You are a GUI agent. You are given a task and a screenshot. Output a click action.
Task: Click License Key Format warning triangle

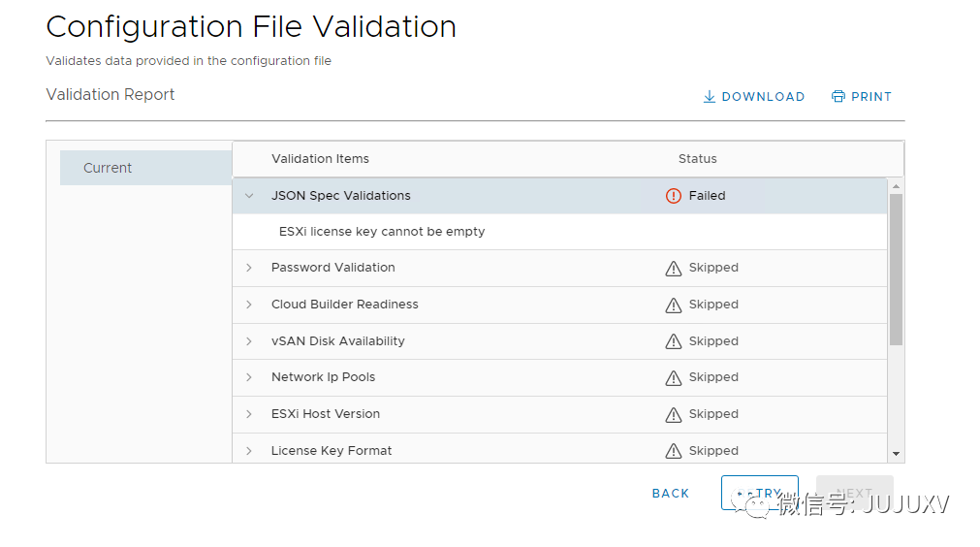(674, 451)
